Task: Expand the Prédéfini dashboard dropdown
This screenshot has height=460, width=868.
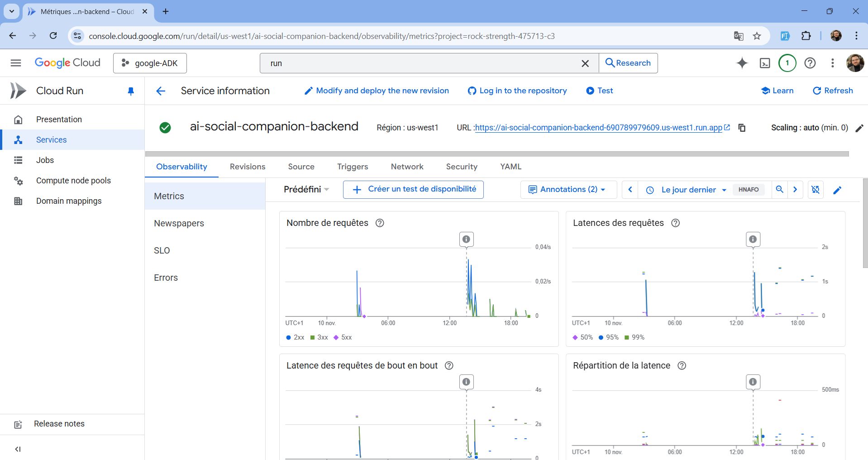Action: [306, 189]
